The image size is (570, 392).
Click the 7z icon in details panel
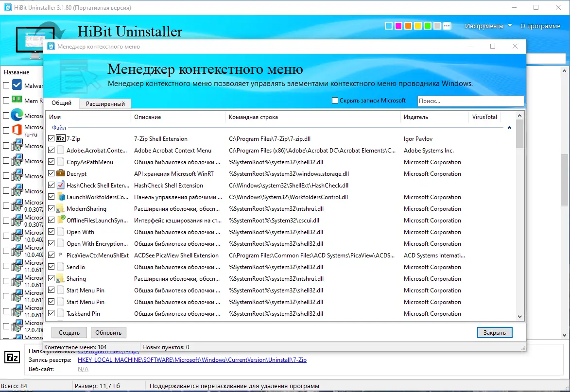tap(12, 358)
